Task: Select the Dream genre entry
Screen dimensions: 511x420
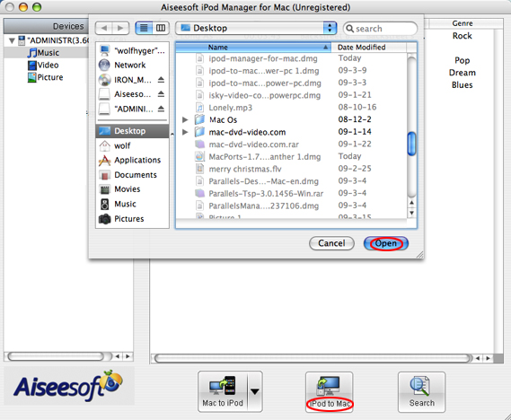Action: [463, 73]
